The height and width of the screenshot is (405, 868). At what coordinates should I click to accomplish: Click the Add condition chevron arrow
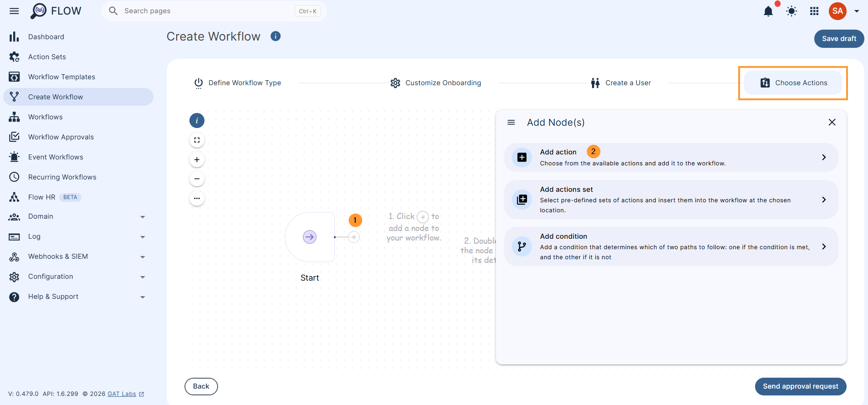pyautogui.click(x=824, y=246)
